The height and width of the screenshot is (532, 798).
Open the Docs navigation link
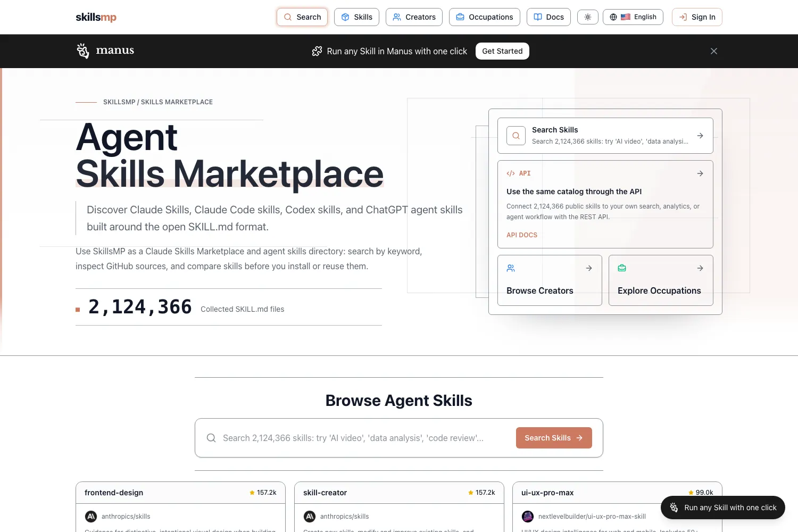(548, 17)
